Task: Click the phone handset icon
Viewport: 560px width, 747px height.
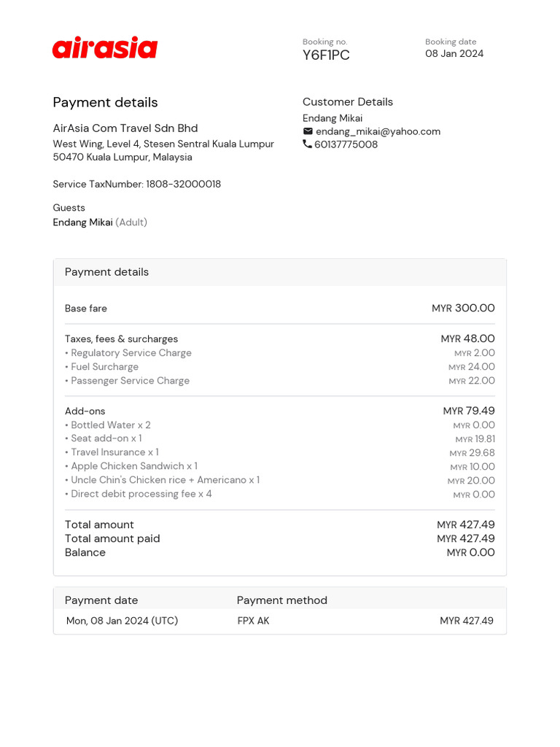Action: pos(307,144)
